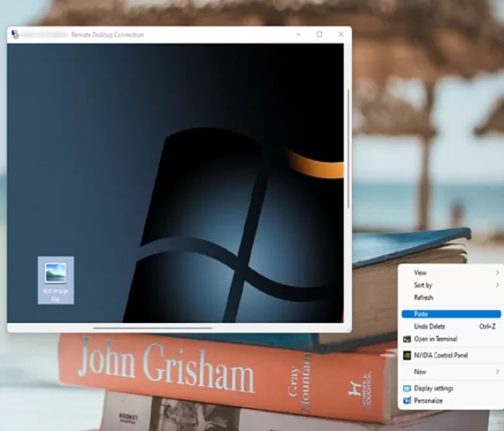
Task: Open the View menu entry
Action: [451, 273]
